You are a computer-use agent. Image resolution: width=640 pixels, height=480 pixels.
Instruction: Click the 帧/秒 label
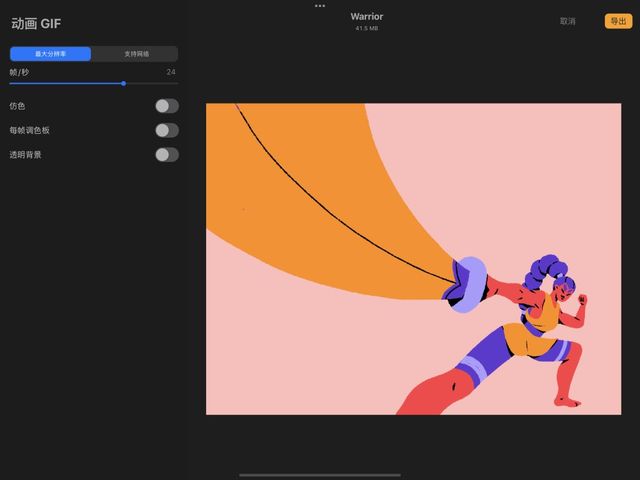(x=20, y=72)
